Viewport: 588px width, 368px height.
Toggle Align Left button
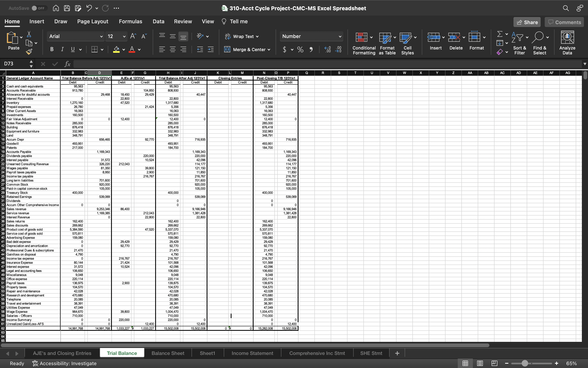coord(162,49)
